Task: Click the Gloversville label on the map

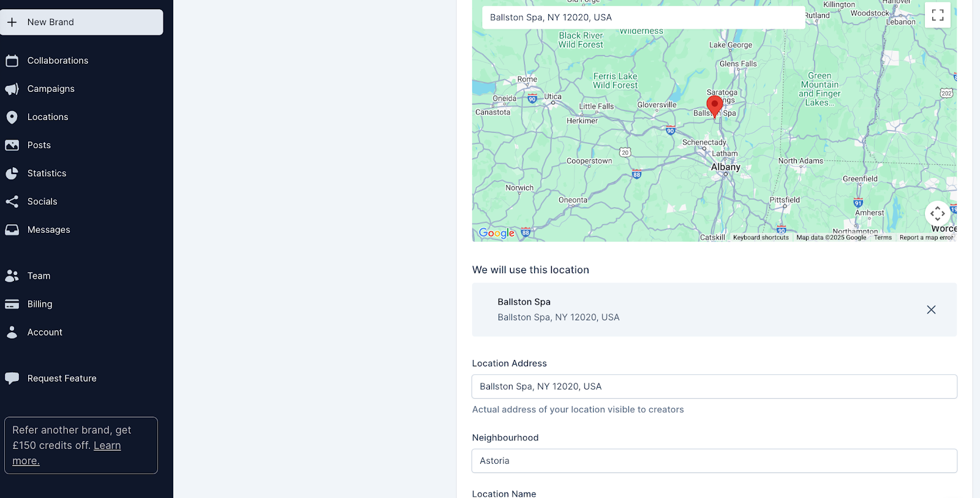Action: click(657, 105)
